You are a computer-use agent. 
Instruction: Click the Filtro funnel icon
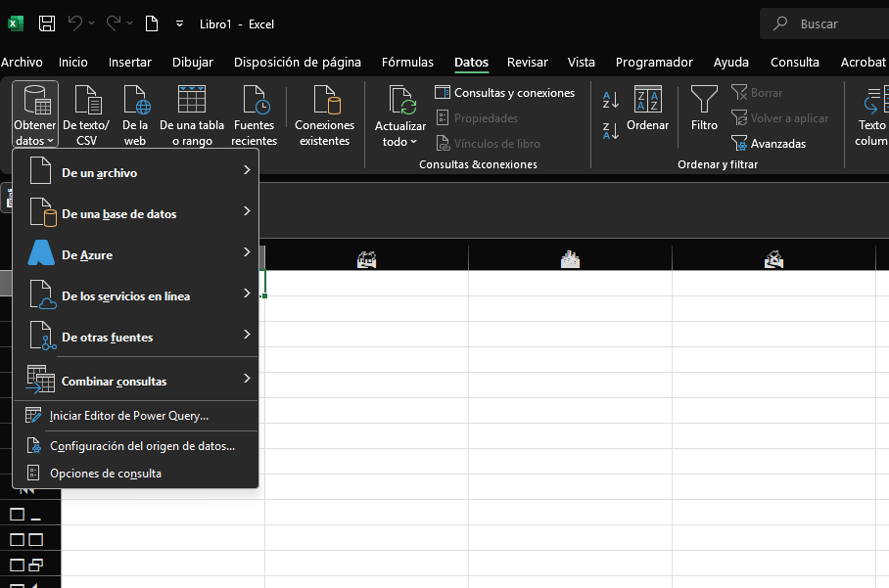click(x=704, y=101)
